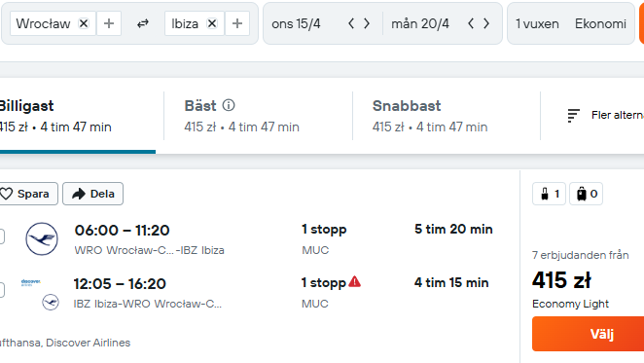Go to next day for mån 20/4

(x=486, y=23)
